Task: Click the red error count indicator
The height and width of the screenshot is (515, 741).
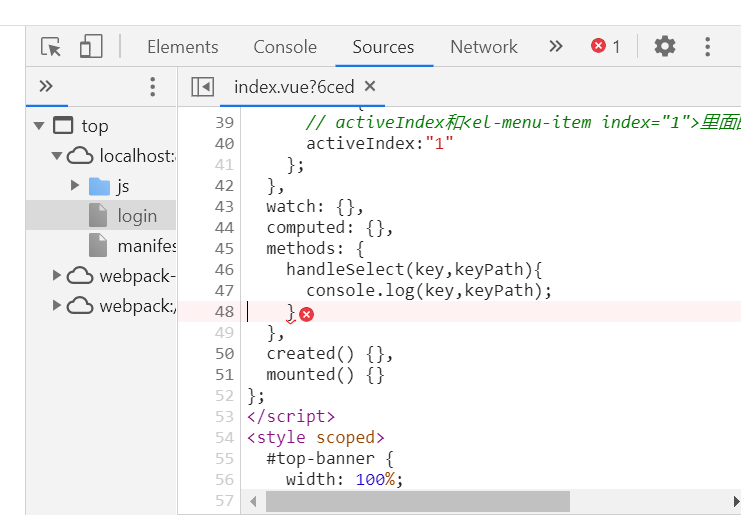Action: point(605,46)
